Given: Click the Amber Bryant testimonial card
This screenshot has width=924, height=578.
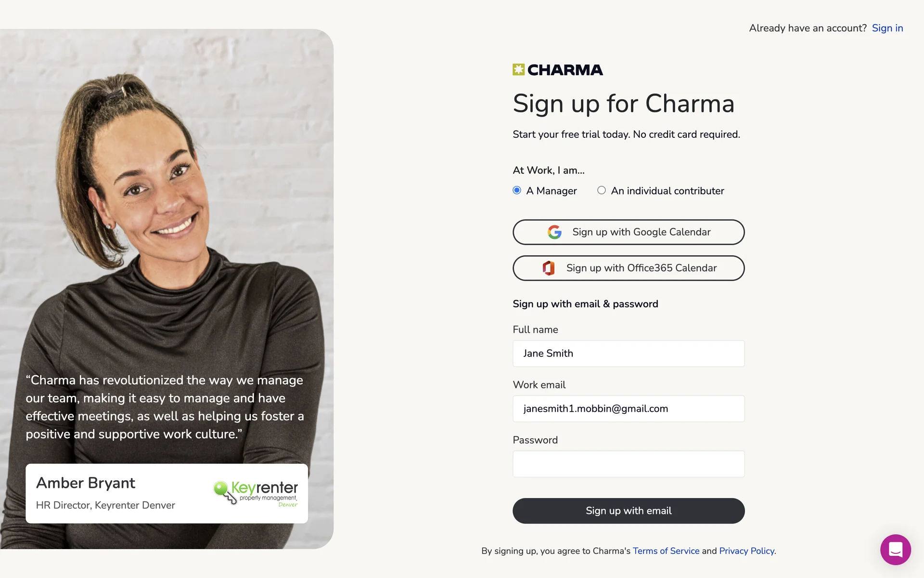Looking at the screenshot, I should pyautogui.click(x=167, y=493).
